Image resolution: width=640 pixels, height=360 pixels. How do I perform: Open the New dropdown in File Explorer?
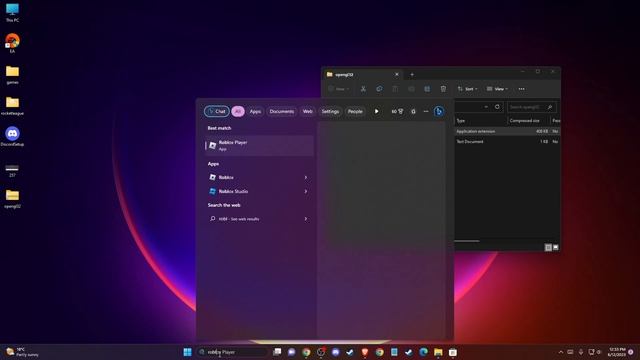[x=339, y=89]
